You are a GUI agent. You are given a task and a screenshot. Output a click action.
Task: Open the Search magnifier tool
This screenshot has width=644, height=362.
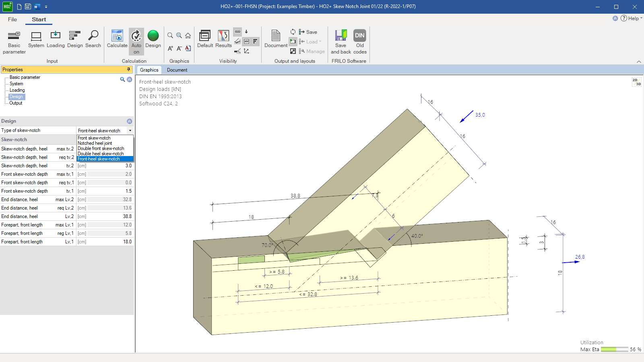click(93, 39)
